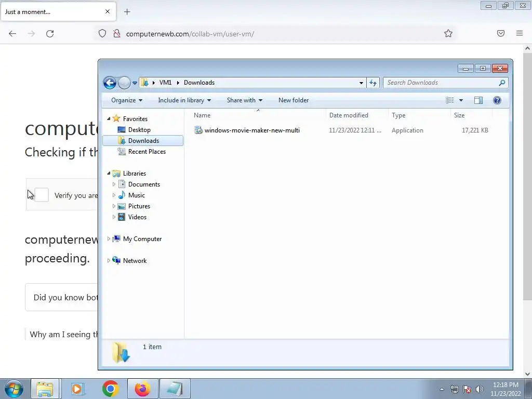
Task: Open Firefox hamburger menu
Action: click(x=520, y=33)
